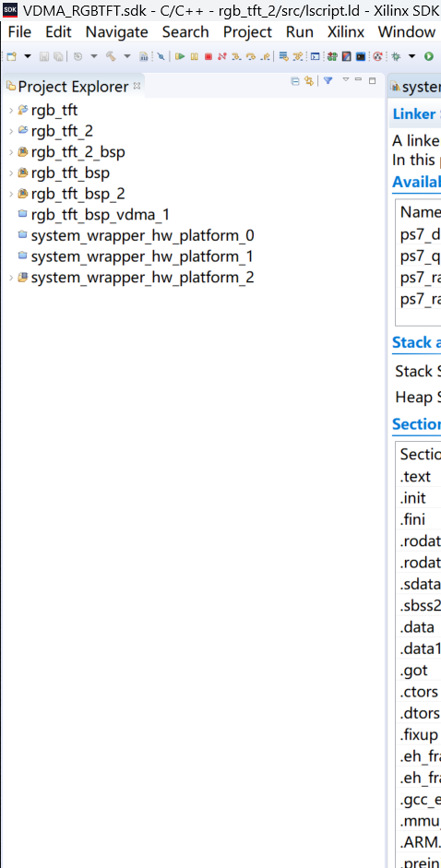Open the Xilinx menu
This screenshot has height=868, width=441.
346,32
